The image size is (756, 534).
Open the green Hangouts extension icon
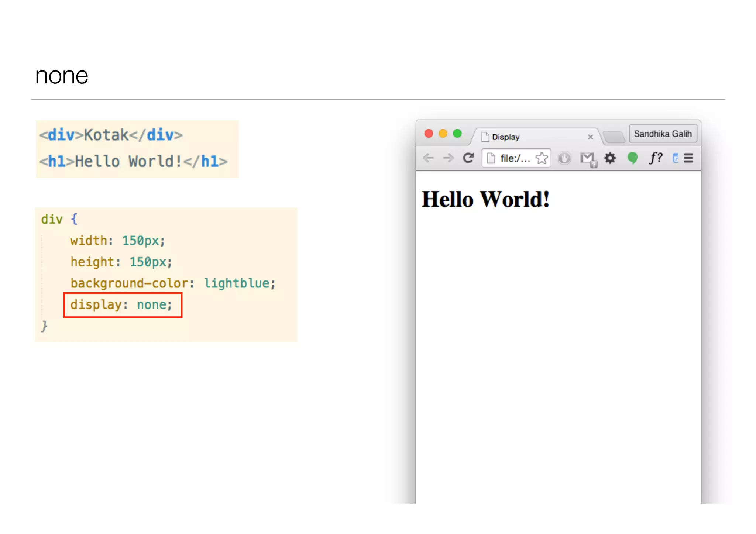click(632, 158)
